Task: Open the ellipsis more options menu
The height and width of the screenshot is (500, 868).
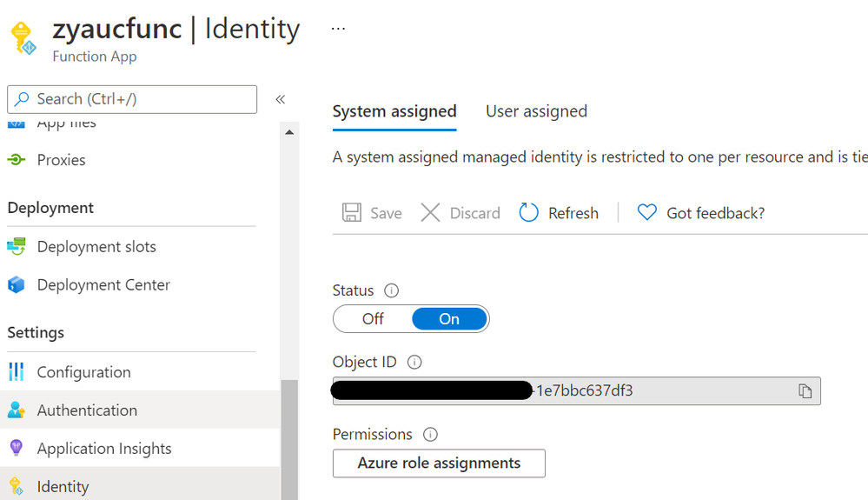Action: coord(338,29)
